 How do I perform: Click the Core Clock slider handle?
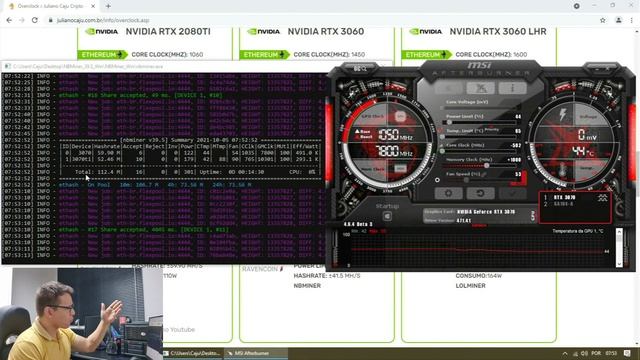(x=442, y=151)
